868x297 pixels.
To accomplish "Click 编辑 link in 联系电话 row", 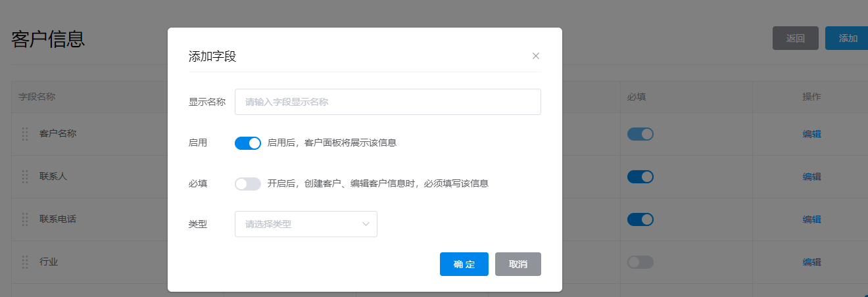I will point(812,219).
